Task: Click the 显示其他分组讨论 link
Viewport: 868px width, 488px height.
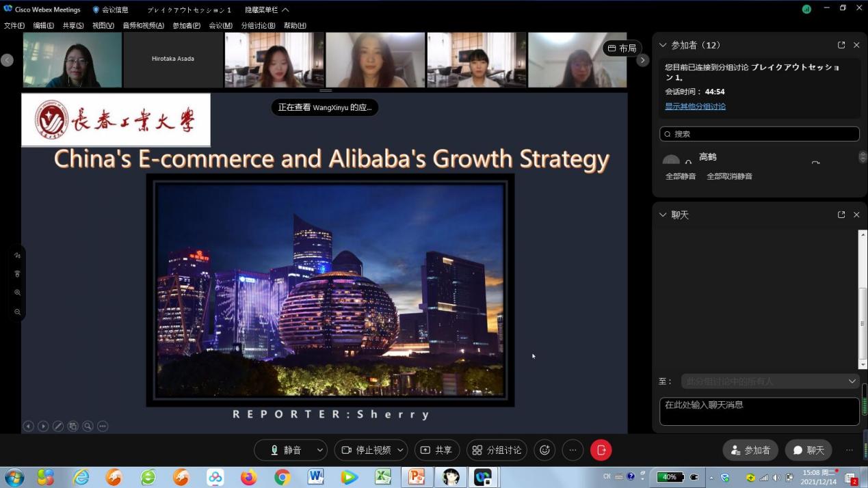Action: pos(695,106)
